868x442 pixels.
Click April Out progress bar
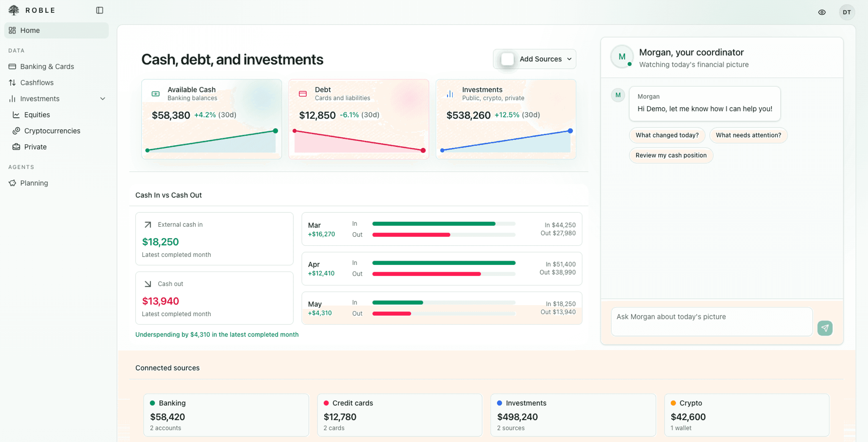(x=444, y=274)
